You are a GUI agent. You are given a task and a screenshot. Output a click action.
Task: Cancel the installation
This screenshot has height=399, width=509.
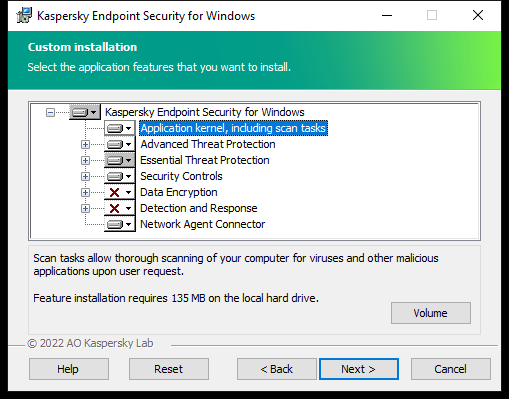[x=451, y=369]
